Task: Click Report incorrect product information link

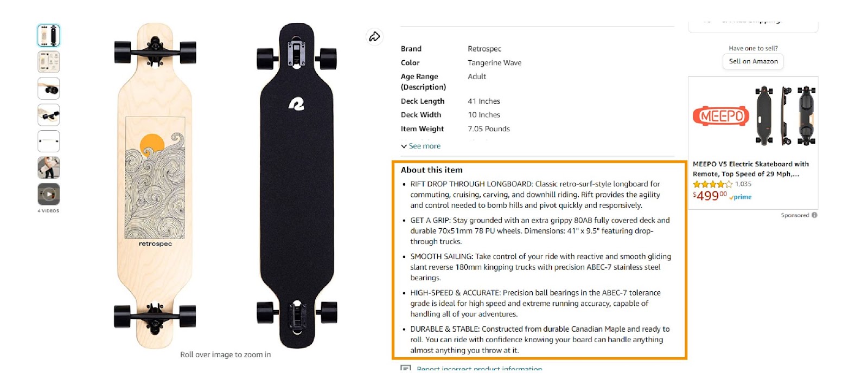Action: (x=479, y=369)
